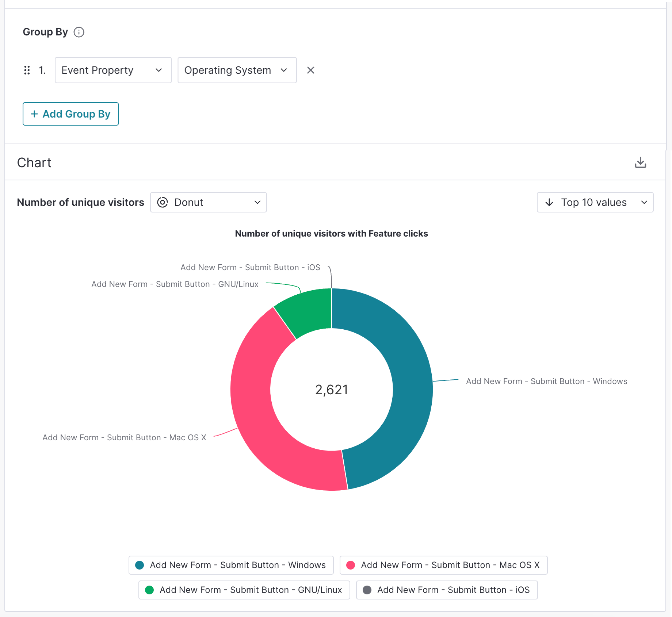Toggle the Mac OS X legend item

pos(443,565)
